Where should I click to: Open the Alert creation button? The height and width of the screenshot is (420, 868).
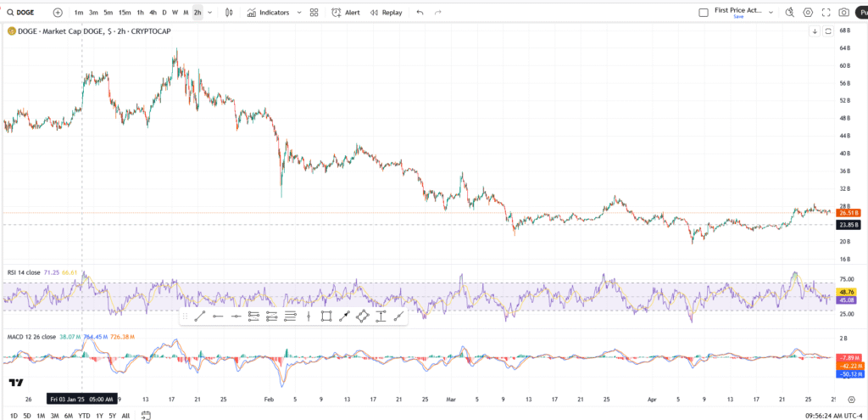pos(346,13)
